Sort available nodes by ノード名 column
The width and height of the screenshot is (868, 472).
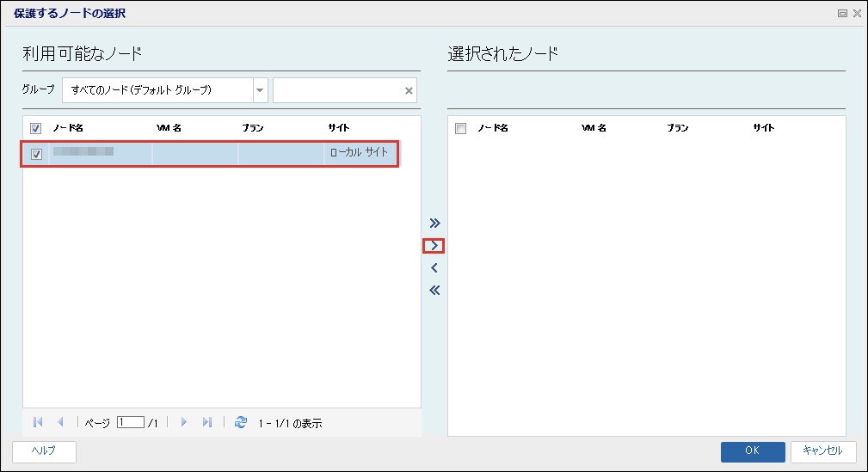(x=68, y=128)
